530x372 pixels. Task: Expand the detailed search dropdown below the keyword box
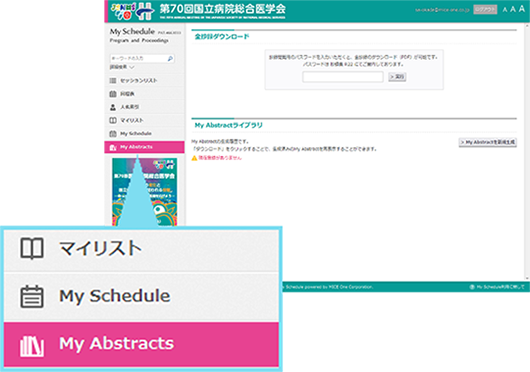(122, 67)
